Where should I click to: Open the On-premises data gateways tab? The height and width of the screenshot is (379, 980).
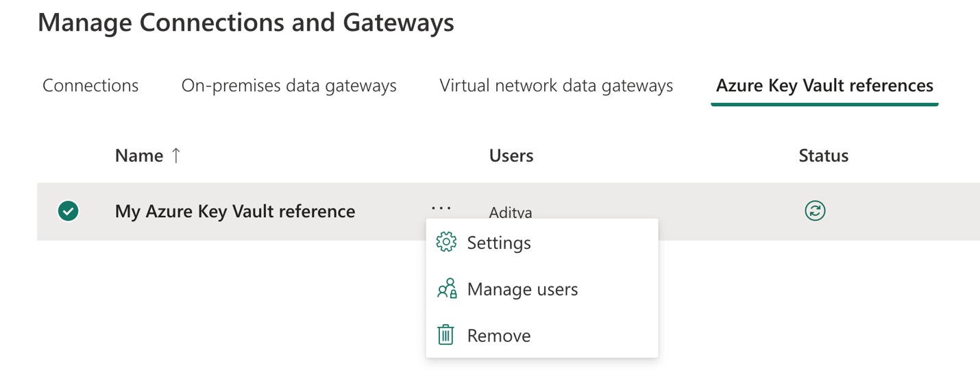tap(289, 86)
